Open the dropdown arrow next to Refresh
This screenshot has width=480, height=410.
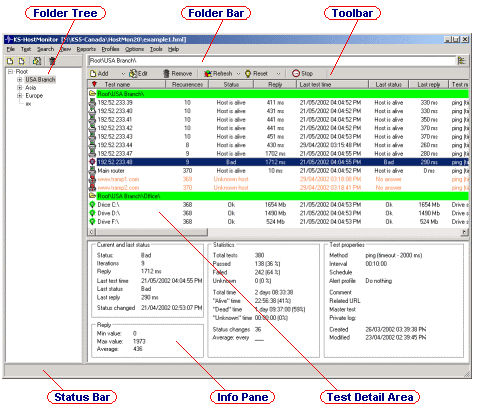[238, 74]
